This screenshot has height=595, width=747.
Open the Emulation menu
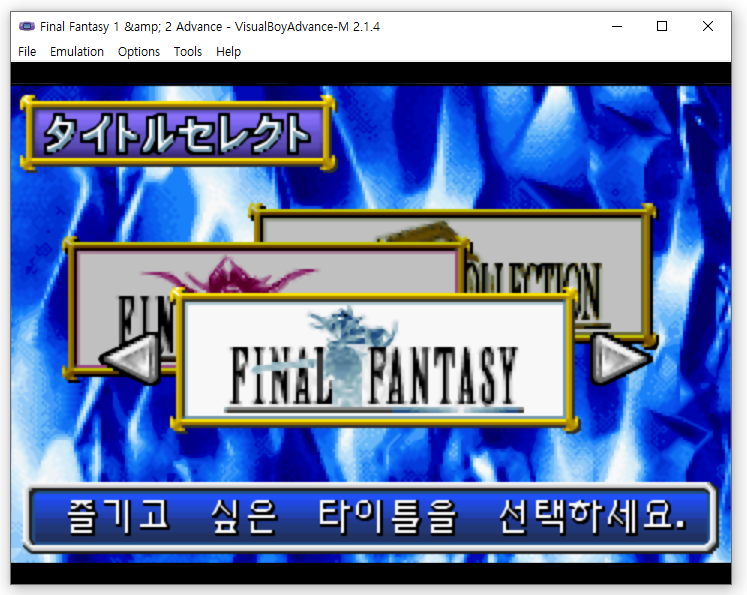(x=77, y=51)
